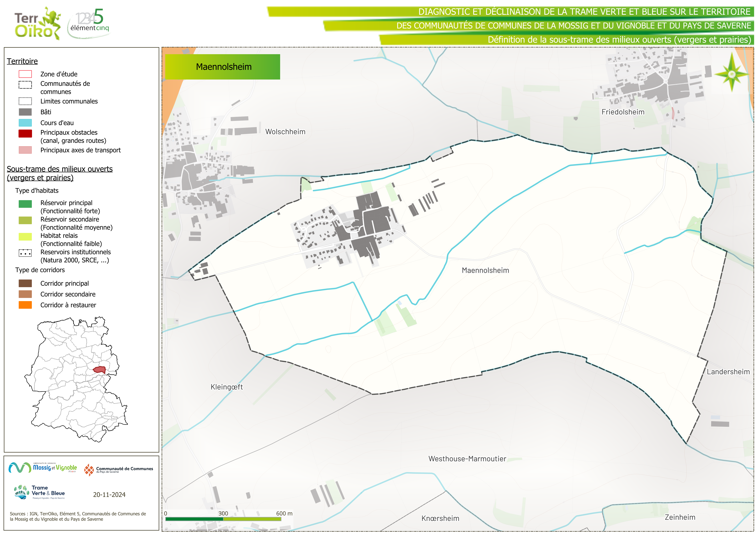
Task: Click the Reservoirs institutionnels dotted symbol
Action: coord(25,253)
